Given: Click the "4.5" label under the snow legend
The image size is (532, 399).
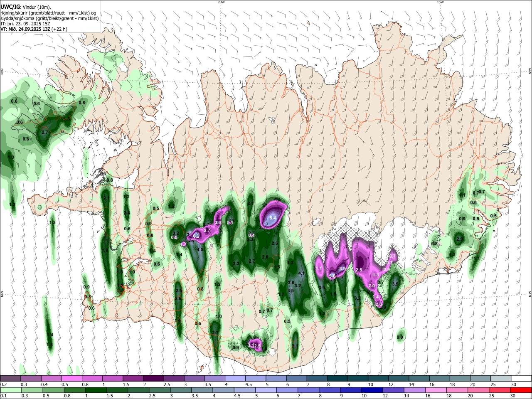Looking at the screenshot, I should [x=249, y=384].
